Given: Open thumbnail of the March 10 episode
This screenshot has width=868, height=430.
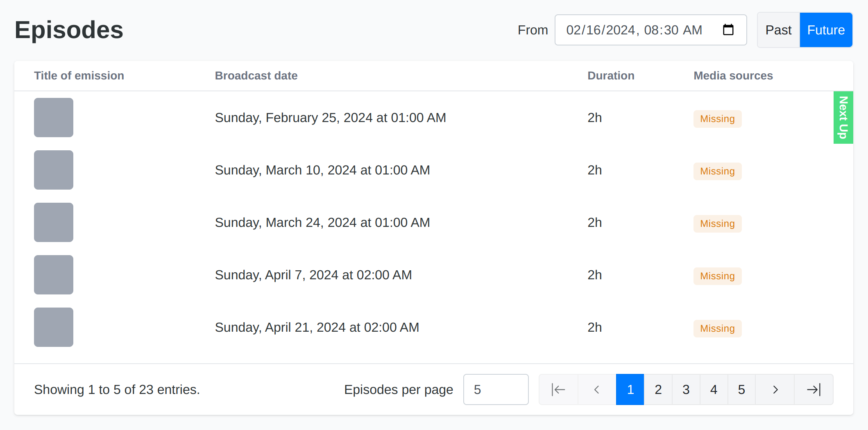Looking at the screenshot, I should [54, 170].
